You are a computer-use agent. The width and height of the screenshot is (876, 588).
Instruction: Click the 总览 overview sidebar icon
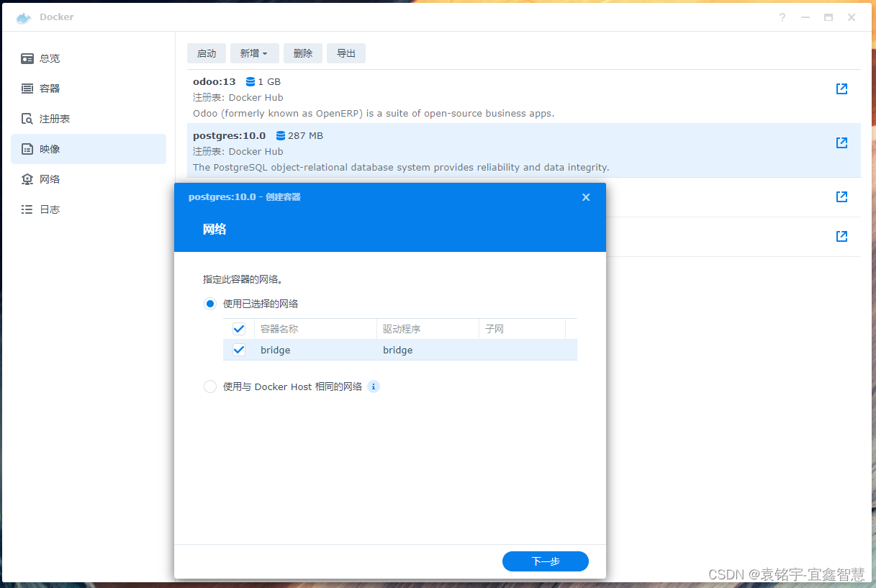click(27, 58)
